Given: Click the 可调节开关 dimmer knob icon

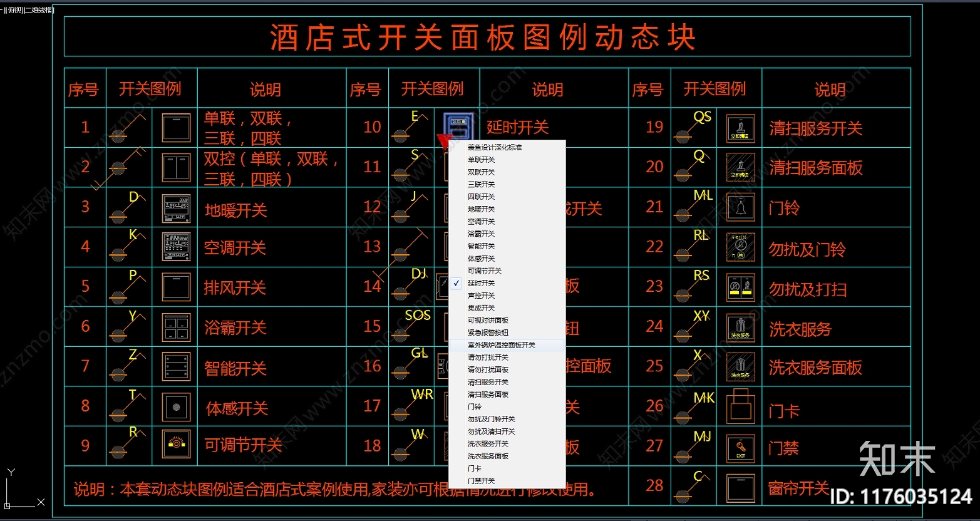Looking at the screenshot, I should pos(176,444).
